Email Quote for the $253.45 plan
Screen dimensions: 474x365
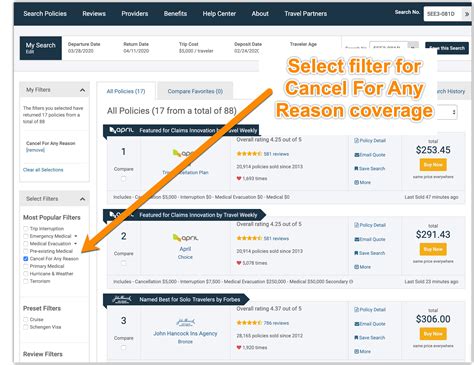pyautogui.click(x=370, y=155)
